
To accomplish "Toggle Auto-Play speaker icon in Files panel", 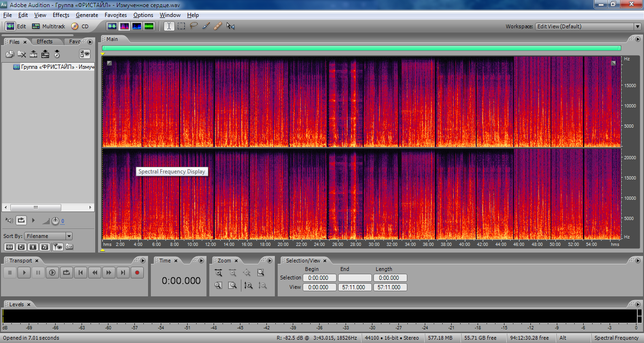I will click(x=9, y=220).
